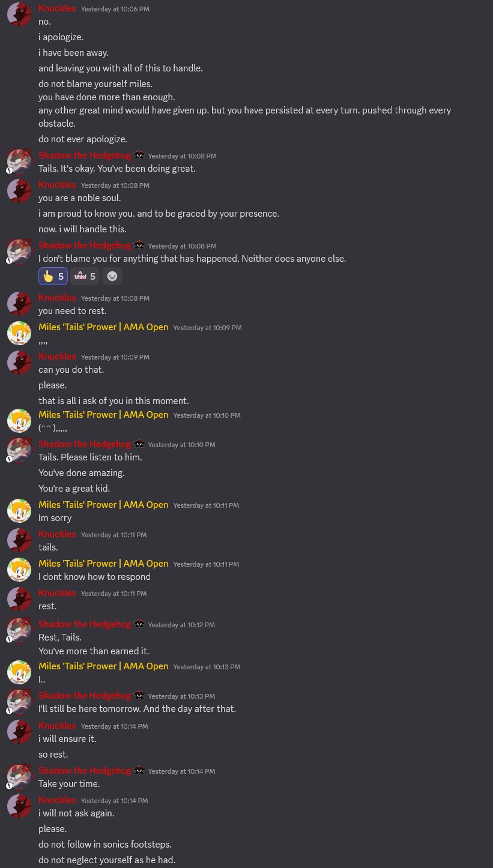Click Shadow's avatar beside 'Tails. It's okay.'
The height and width of the screenshot is (868, 493).
[x=19, y=161]
